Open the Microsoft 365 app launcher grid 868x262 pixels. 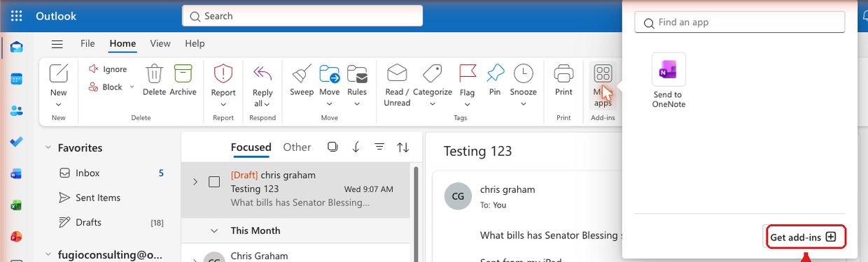(17, 15)
